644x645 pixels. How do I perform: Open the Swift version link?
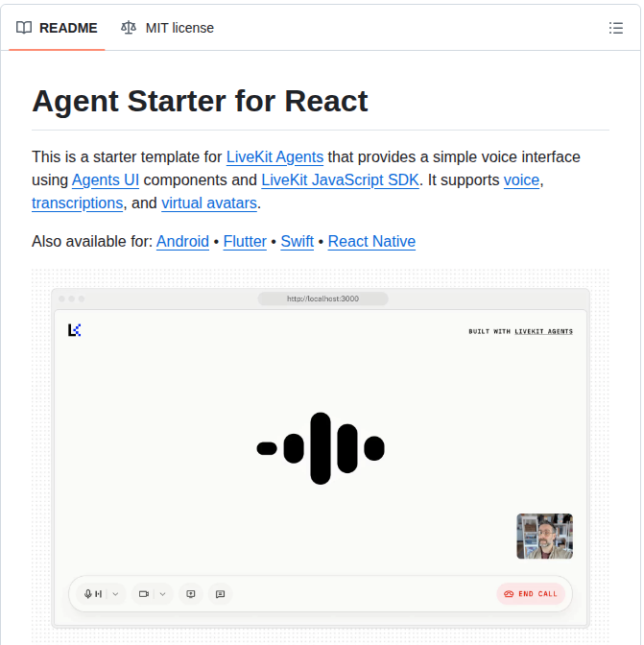[297, 242]
